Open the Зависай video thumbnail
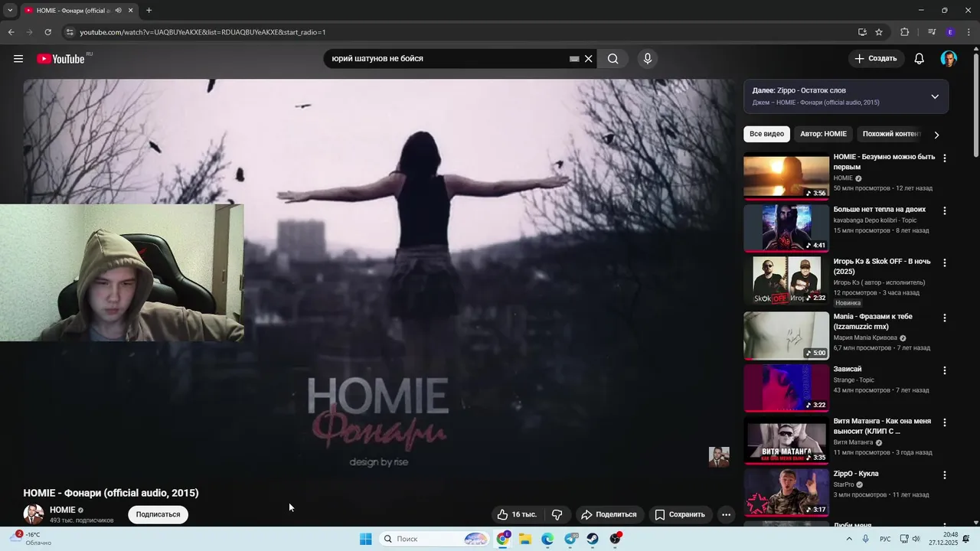 point(786,388)
